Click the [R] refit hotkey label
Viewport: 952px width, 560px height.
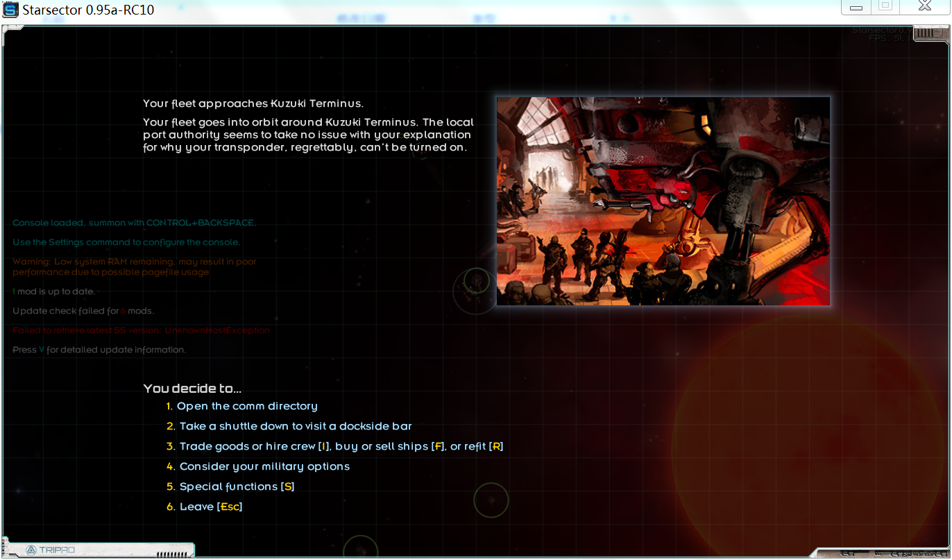click(x=496, y=446)
